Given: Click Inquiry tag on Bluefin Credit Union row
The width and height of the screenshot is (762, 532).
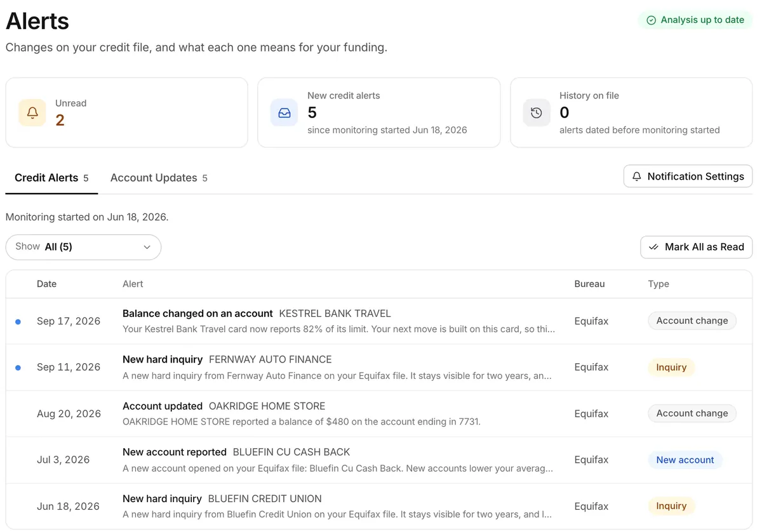Looking at the screenshot, I should [671, 506].
